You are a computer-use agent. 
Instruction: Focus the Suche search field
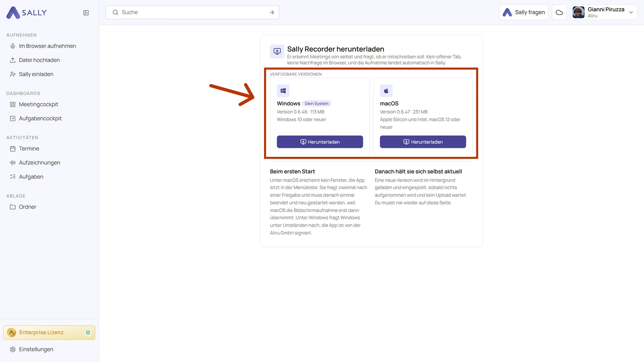point(192,12)
